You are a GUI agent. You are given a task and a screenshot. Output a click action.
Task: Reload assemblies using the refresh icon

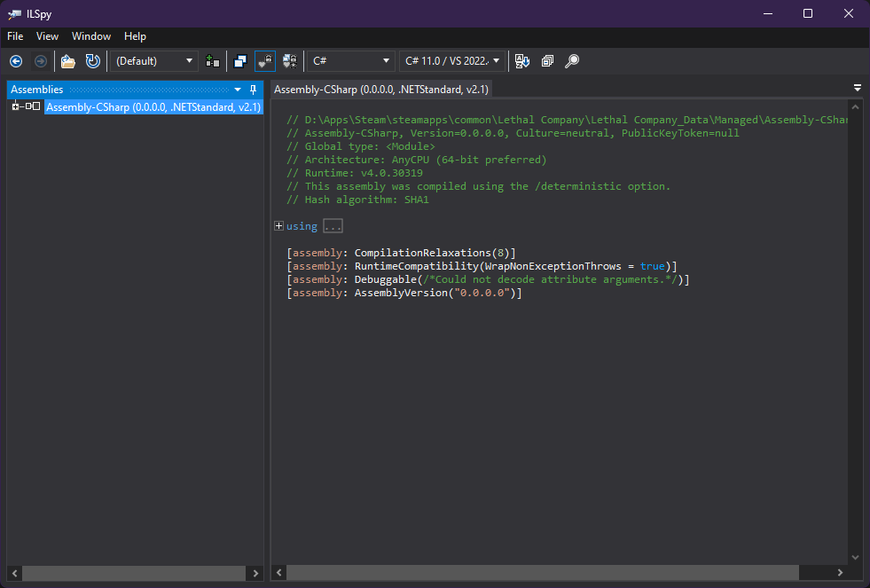coord(92,61)
